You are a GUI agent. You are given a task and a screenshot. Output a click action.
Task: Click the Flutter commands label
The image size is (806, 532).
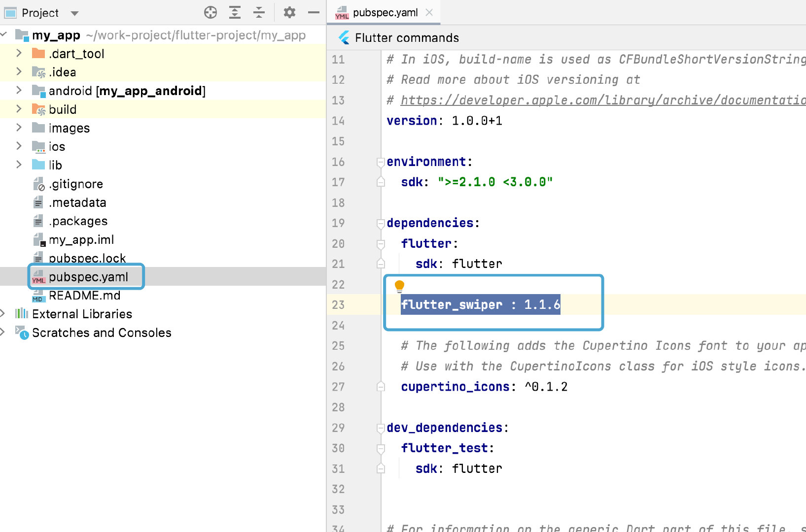point(407,38)
